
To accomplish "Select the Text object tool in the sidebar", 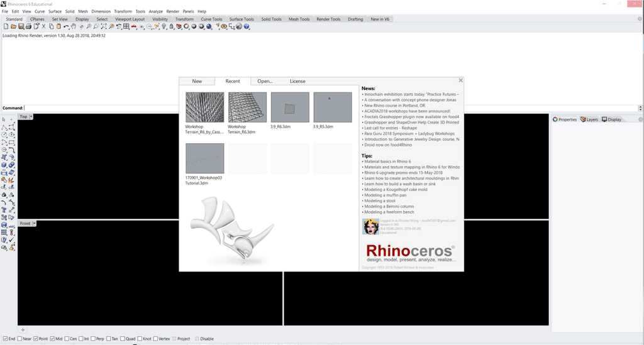I will [x=4, y=209].
